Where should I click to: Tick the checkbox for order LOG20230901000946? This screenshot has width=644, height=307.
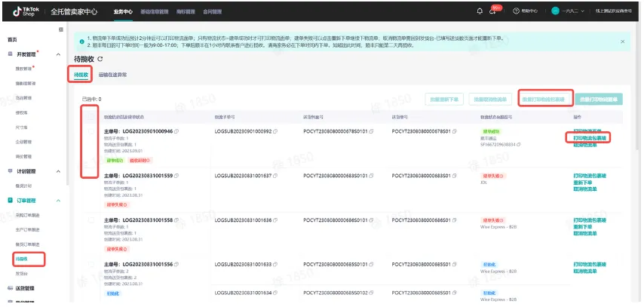coord(90,131)
